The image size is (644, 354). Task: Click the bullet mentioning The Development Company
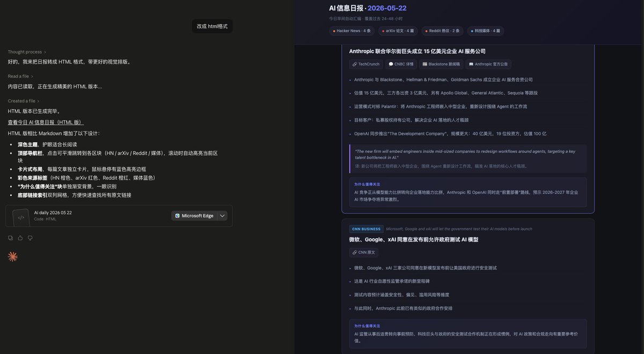click(450, 134)
